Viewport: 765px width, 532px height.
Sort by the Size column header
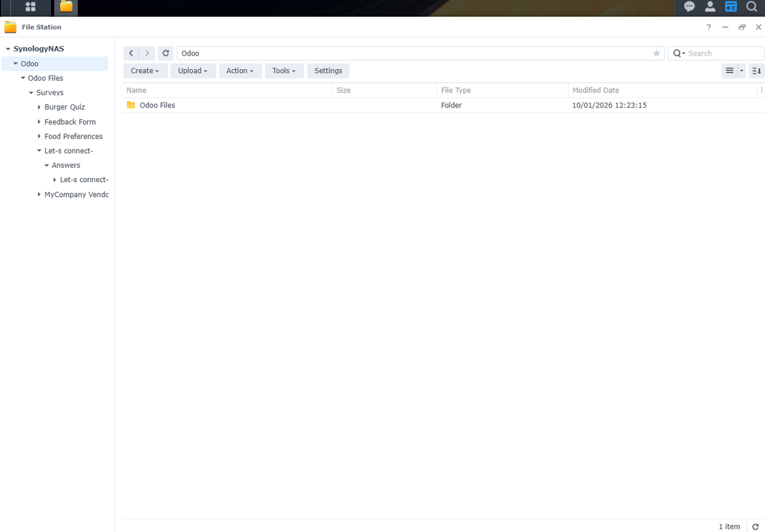pos(385,90)
